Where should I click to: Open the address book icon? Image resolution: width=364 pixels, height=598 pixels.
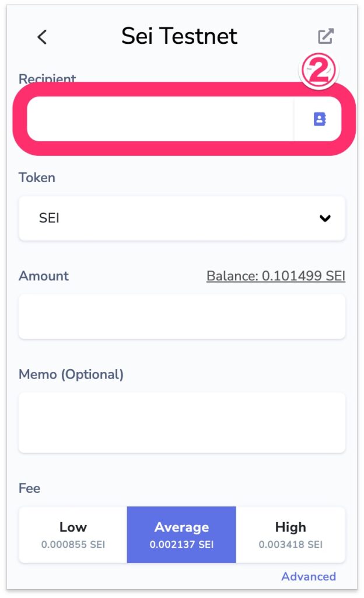(319, 119)
